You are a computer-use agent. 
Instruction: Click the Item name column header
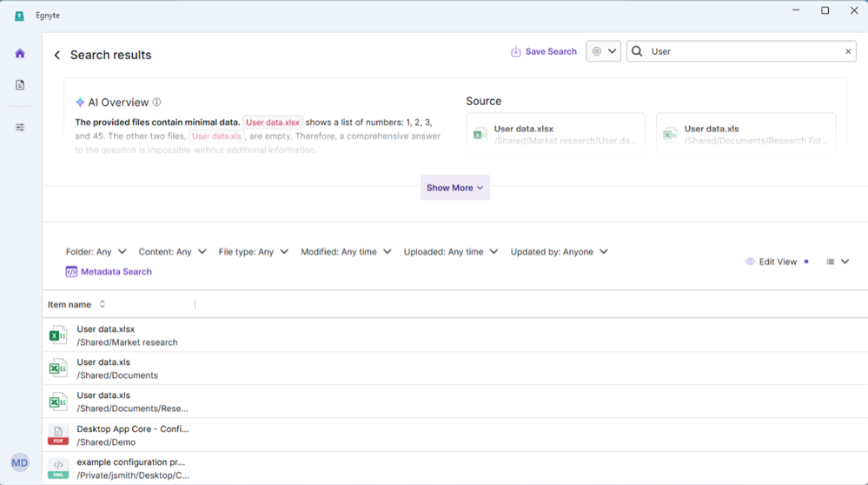pos(70,304)
